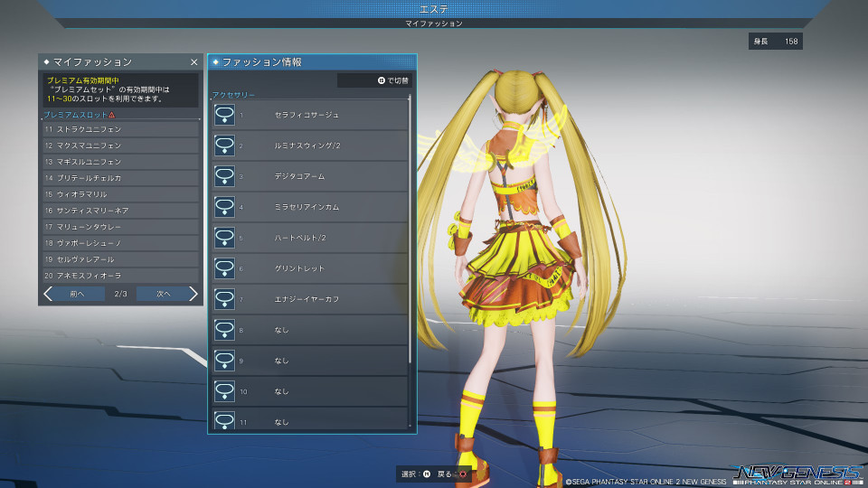Click the accessory icon in slot 8
Screen dimensions: 868x488
click(224, 330)
